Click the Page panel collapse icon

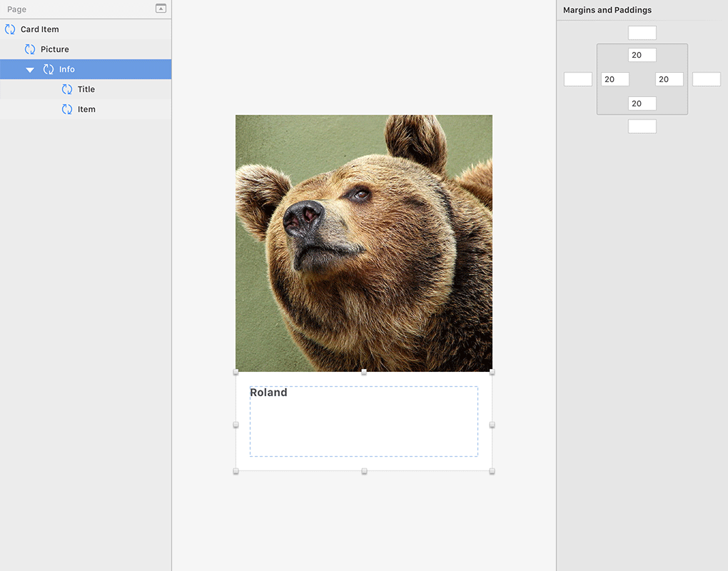(x=161, y=9)
